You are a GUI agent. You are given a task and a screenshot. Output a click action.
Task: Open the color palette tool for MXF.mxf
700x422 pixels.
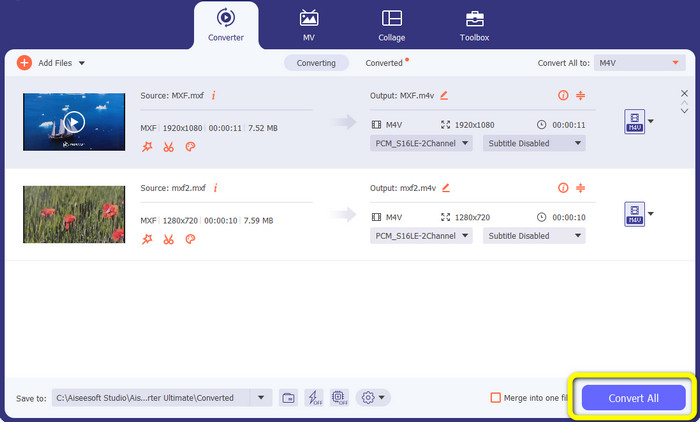(190, 146)
